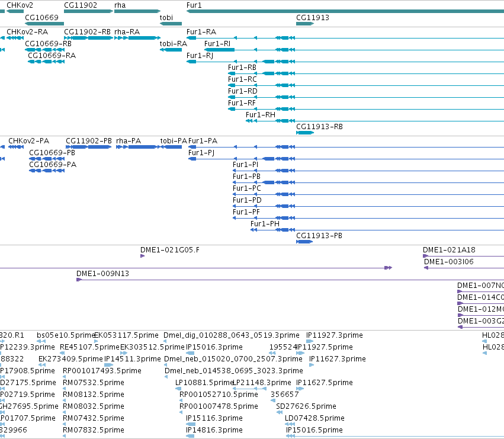This screenshot has height=439, width=504.
Task: Click the IP11627.3prime EST label
Action: point(337,359)
